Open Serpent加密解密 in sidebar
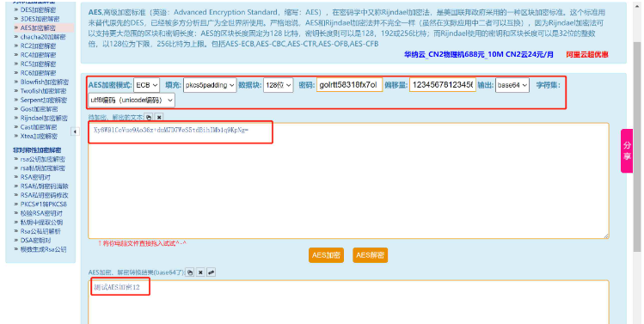 [44, 100]
